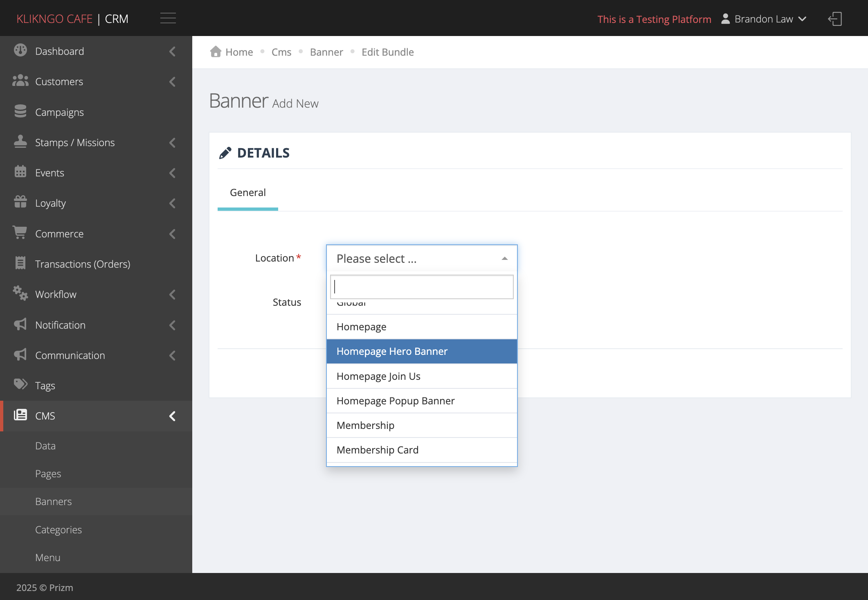Go to Banner breadcrumb link

326,52
